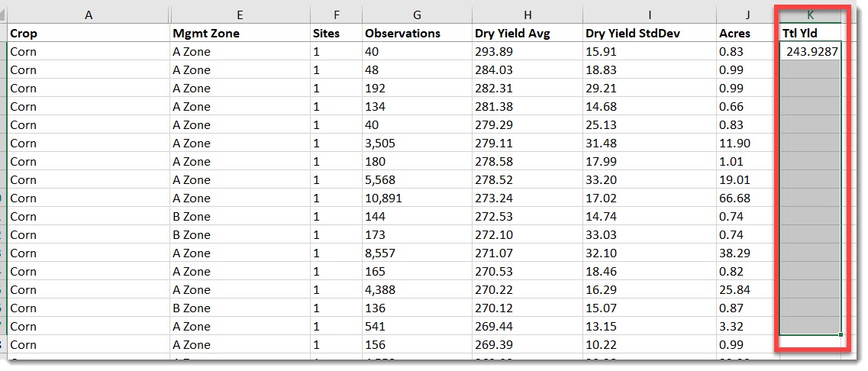Image resolution: width=868 pixels, height=371 pixels.
Task: Select the column H header
Action: tap(526, 15)
